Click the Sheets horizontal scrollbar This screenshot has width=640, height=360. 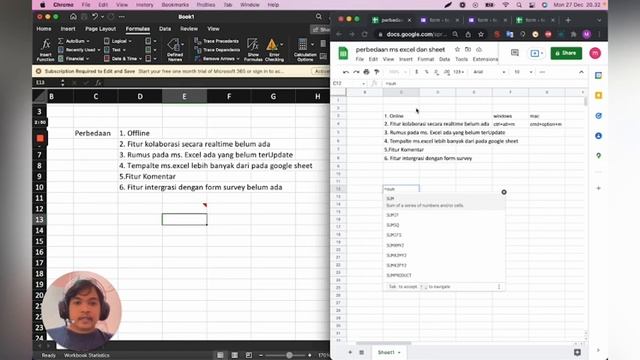point(384,343)
